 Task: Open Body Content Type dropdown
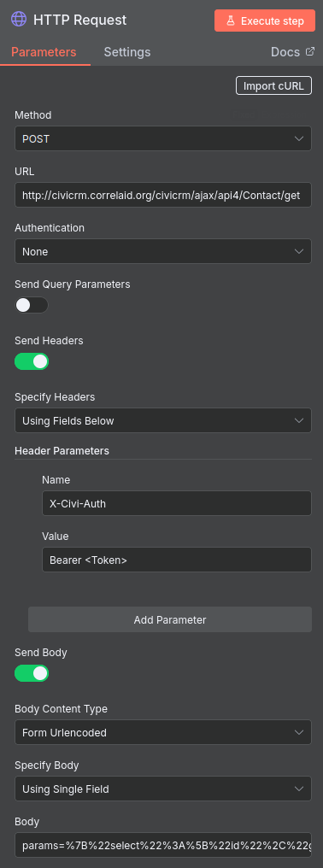click(163, 732)
